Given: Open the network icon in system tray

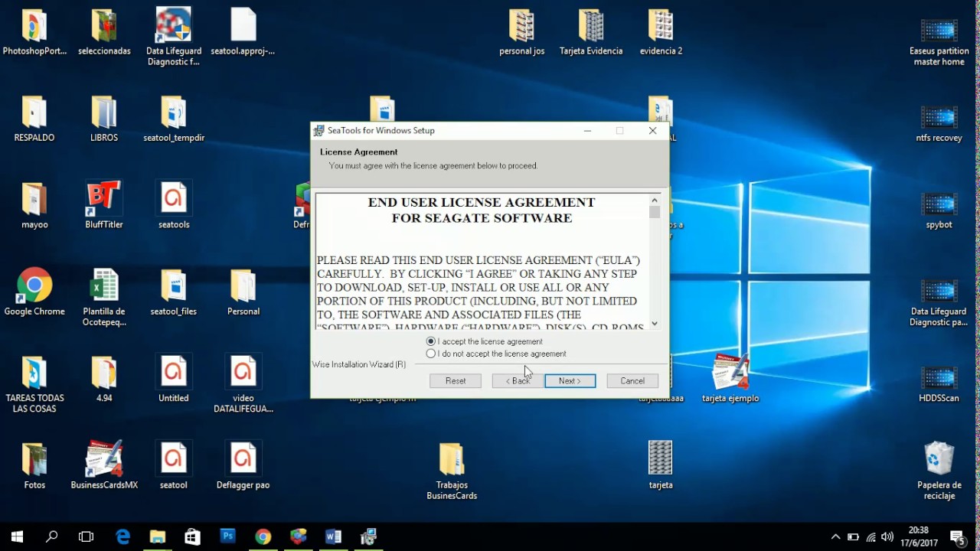Looking at the screenshot, I should pos(871,536).
